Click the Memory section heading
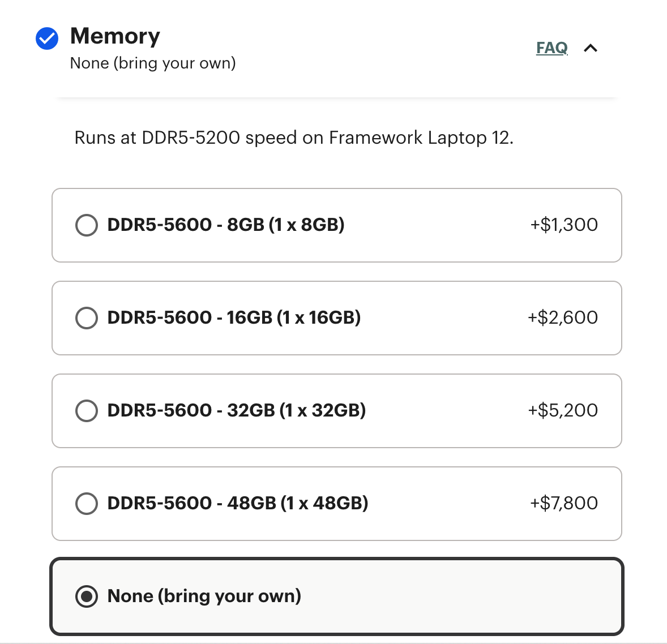This screenshot has height=644, width=667. (115, 36)
